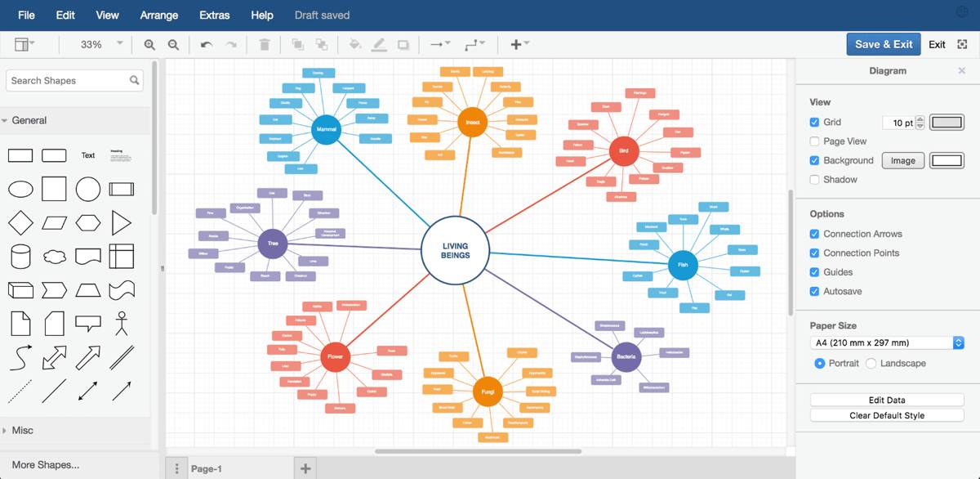Image resolution: width=980 pixels, height=479 pixels.
Task: Add a new page with plus button
Action: pyautogui.click(x=305, y=468)
